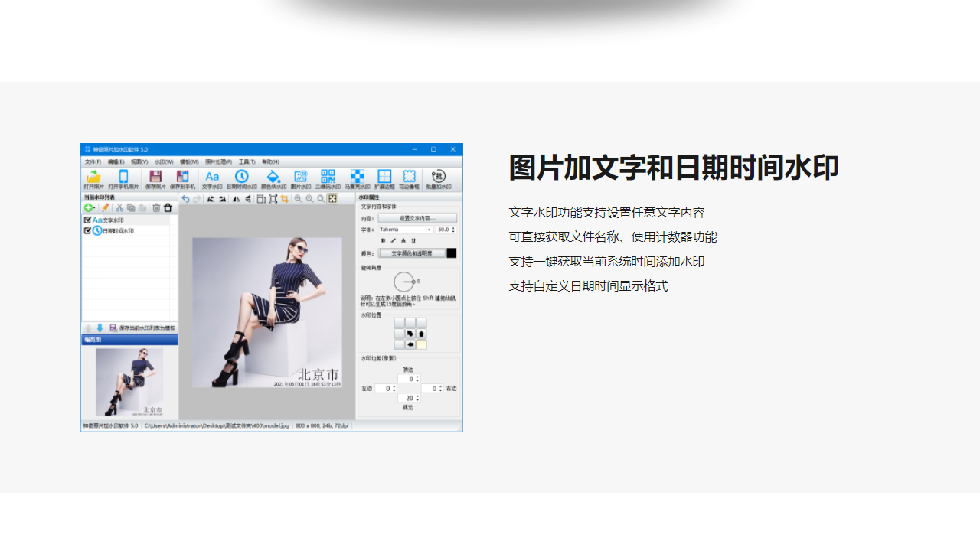Launch the 批量加水印 batch watermark tool
980x551 pixels.
438,179
